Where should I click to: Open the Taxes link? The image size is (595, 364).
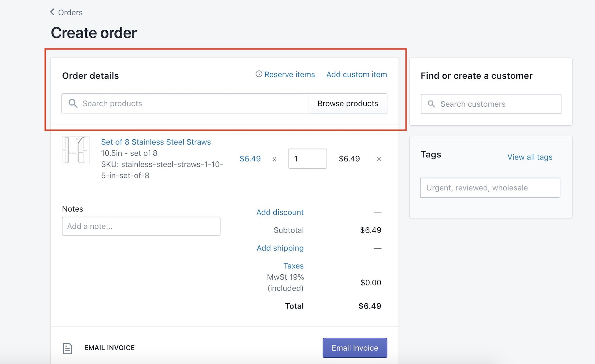(x=293, y=266)
